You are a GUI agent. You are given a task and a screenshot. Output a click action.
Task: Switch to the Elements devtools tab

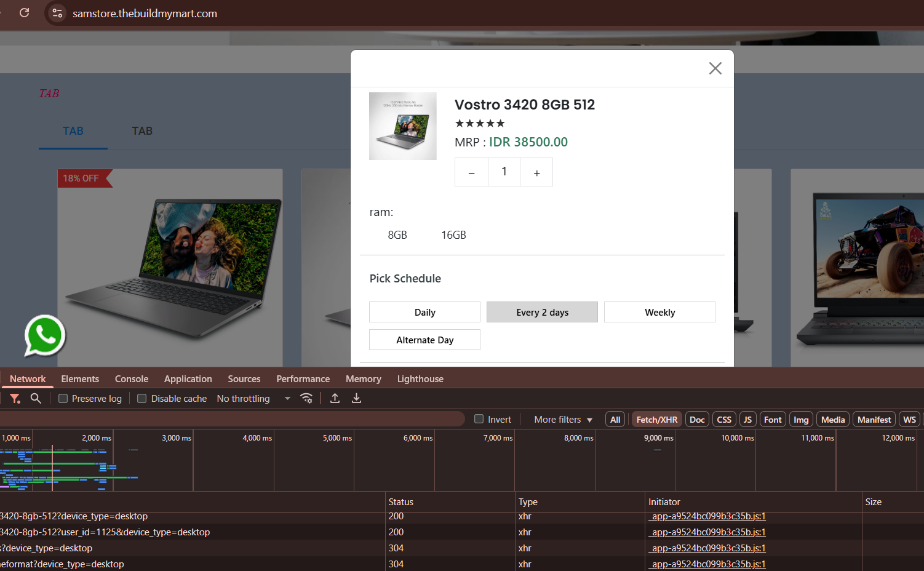click(80, 379)
